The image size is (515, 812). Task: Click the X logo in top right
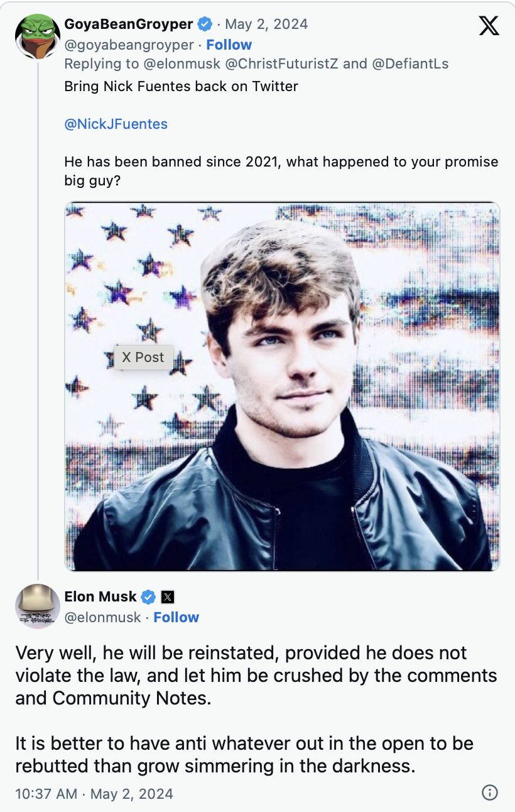pos(489,26)
